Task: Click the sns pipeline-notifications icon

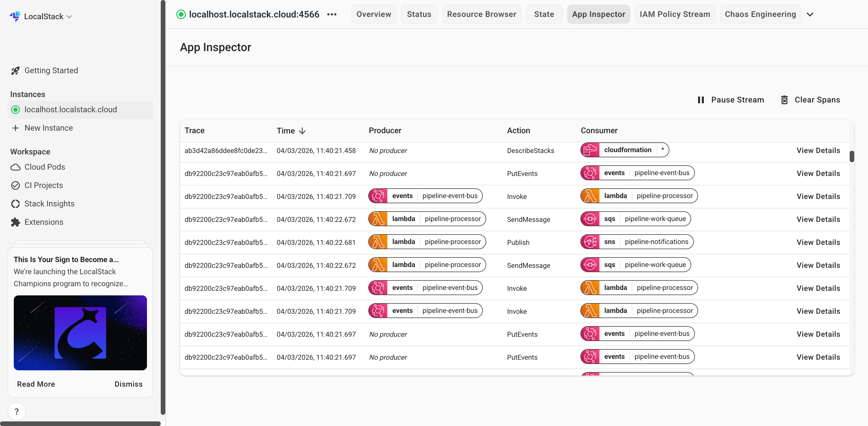Action: point(590,242)
